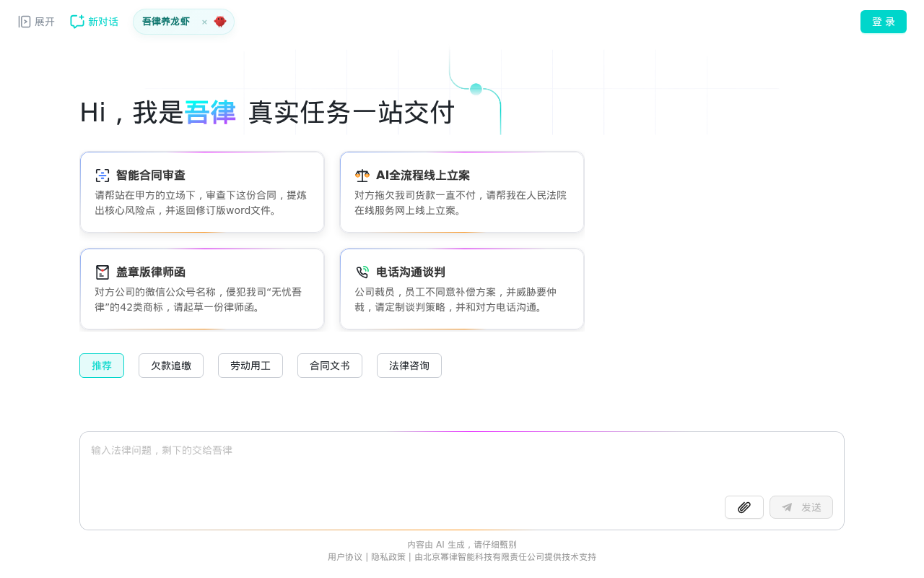Click the description text under 电话沟通谈判

point(456,300)
